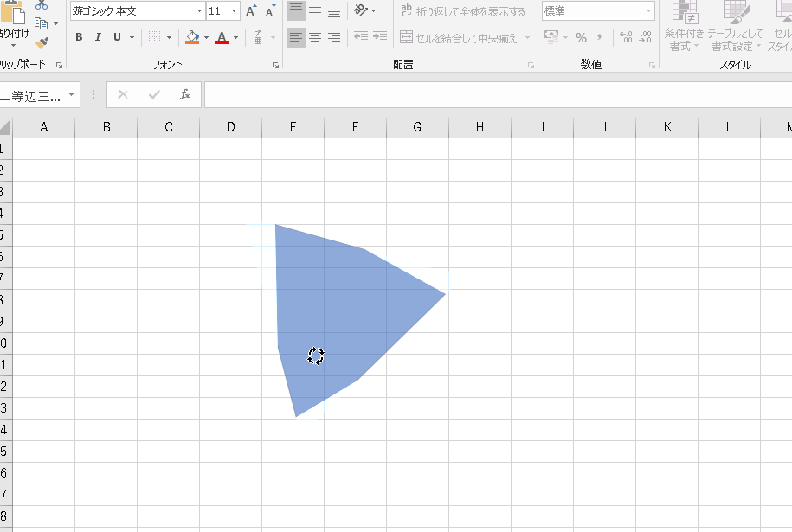This screenshot has height=532, width=792.
Task: Click Format as Table button
Action: (735, 26)
